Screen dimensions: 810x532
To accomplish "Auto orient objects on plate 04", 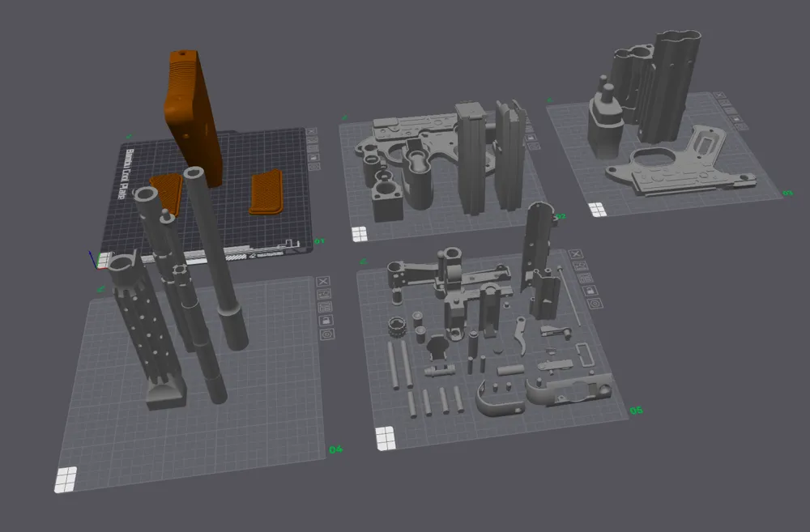I will pos(324,295).
